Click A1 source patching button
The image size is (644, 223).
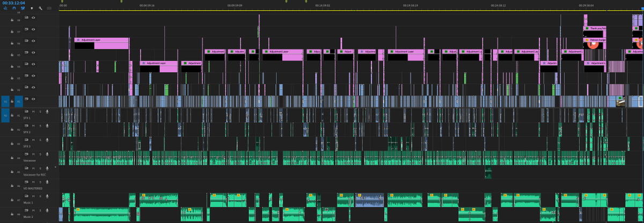tap(6, 114)
